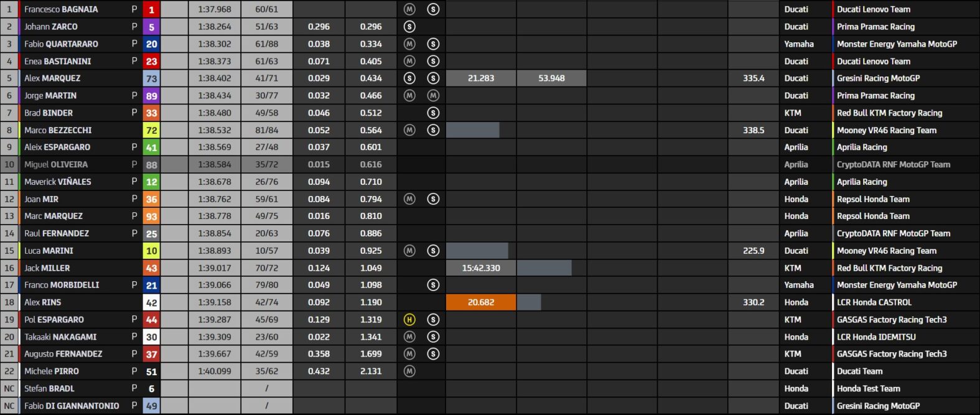Screen dimensions: 980x415
Task: Click the S tyre icon in Bezzecchi's row
Action: [x=433, y=130]
